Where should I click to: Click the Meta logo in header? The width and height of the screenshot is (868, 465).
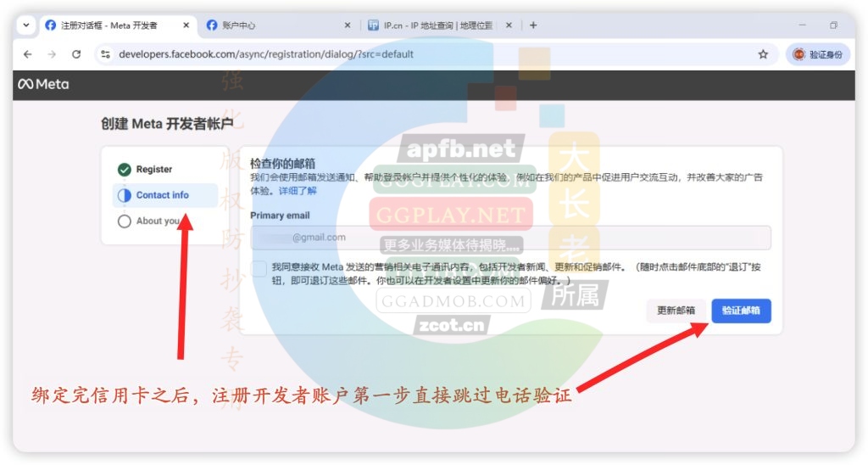(43, 84)
